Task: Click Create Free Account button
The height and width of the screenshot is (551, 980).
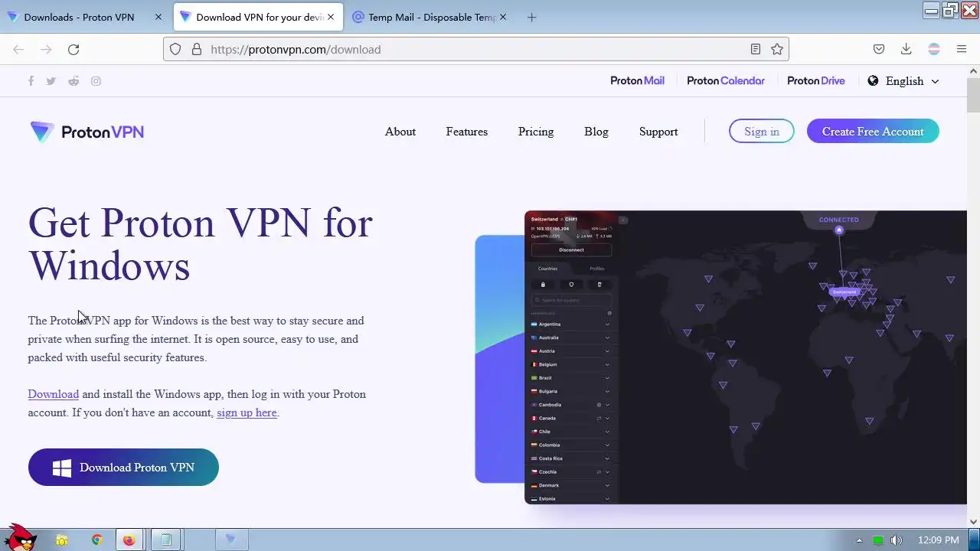Action: coord(873,132)
